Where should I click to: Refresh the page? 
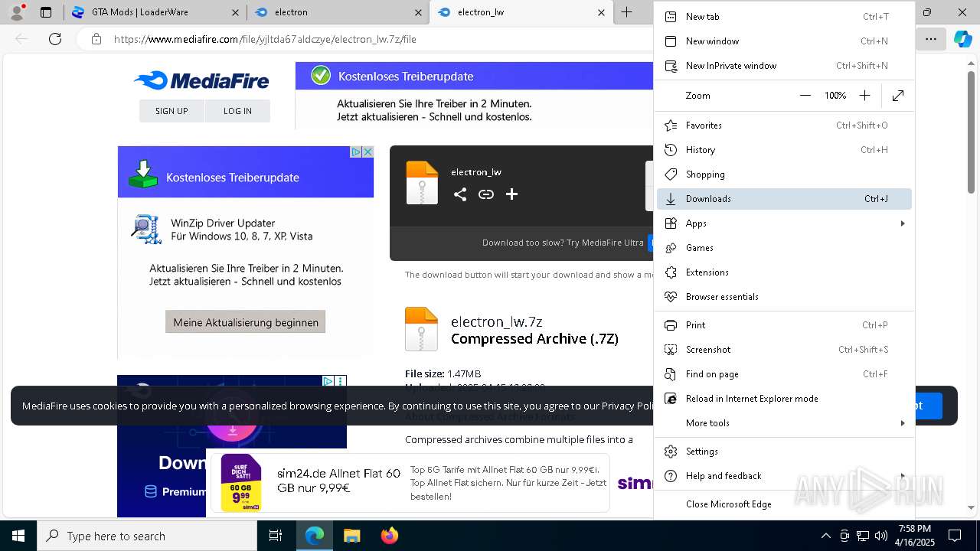[55, 39]
